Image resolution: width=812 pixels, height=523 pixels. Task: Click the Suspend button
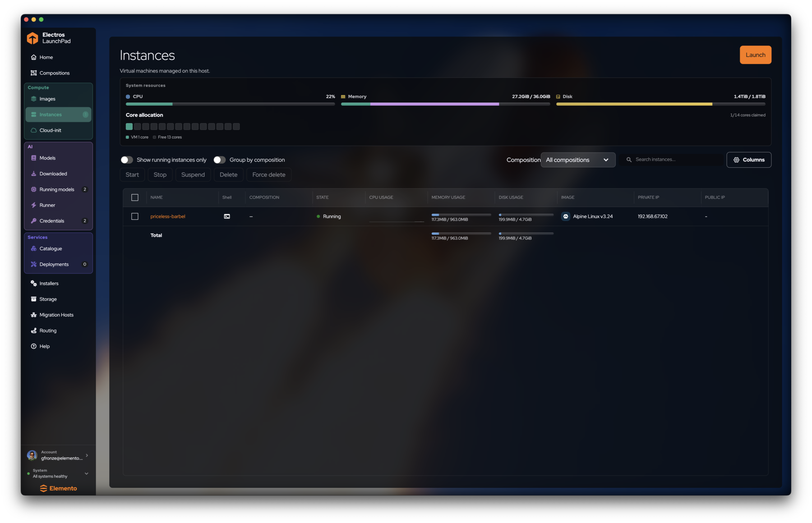[x=193, y=175]
